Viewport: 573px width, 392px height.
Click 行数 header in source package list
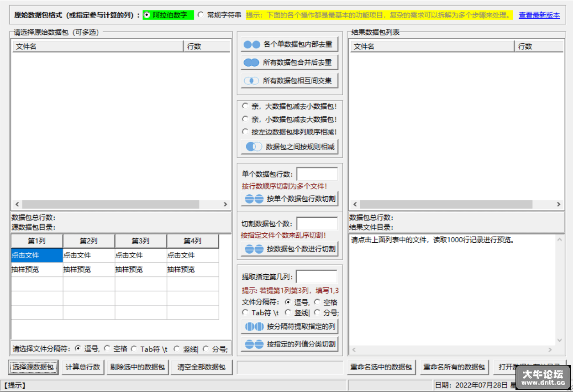(207, 46)
